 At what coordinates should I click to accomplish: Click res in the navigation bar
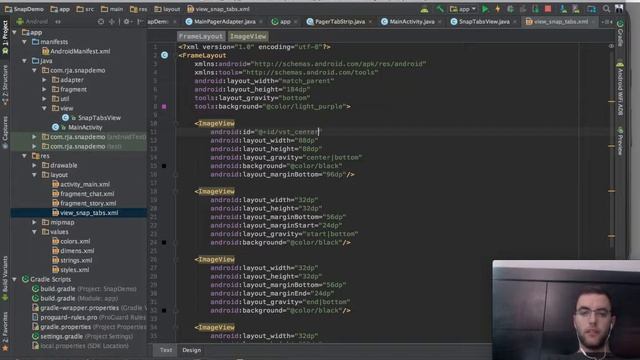point(138,9)
